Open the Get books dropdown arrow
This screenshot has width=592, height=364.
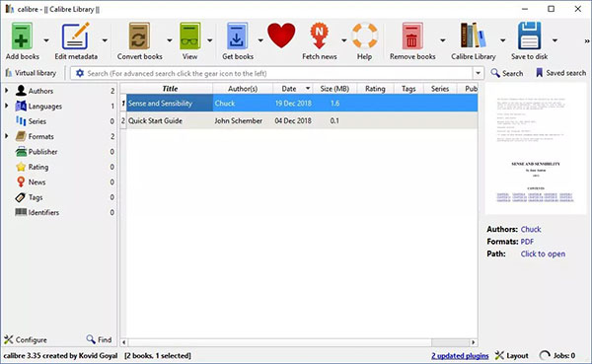click(260, 40)
